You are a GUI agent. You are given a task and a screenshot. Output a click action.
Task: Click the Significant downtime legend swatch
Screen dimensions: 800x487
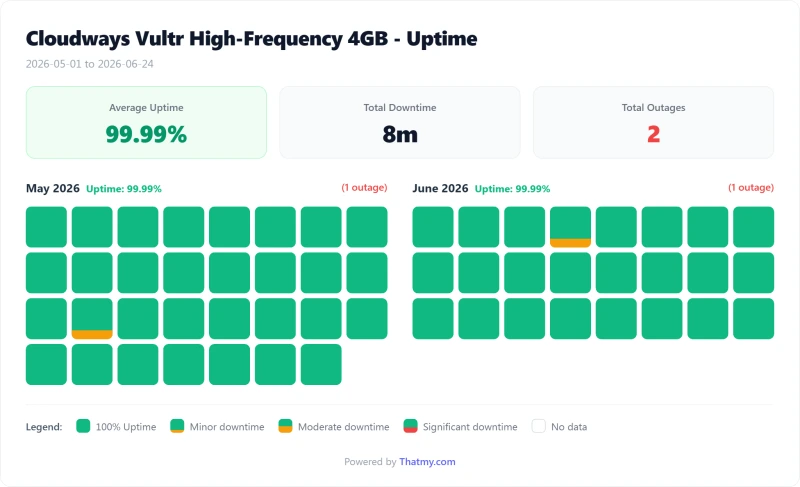click(410, 426)
